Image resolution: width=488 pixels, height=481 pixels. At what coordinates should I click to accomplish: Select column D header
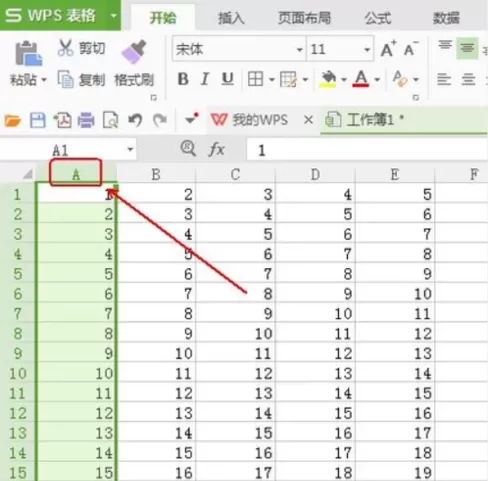pos(315,174)
